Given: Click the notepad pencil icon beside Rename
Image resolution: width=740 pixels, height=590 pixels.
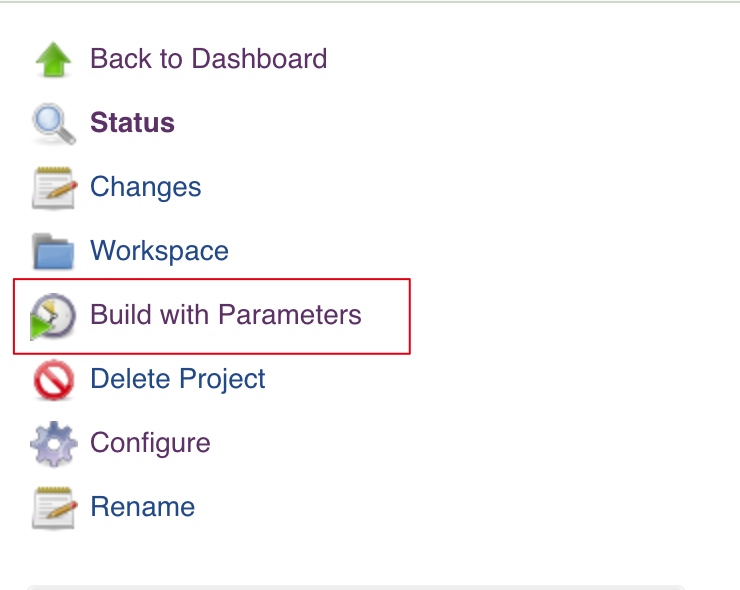Looking at the screenshot, I should pyautogui.click(x=54, y=508).
